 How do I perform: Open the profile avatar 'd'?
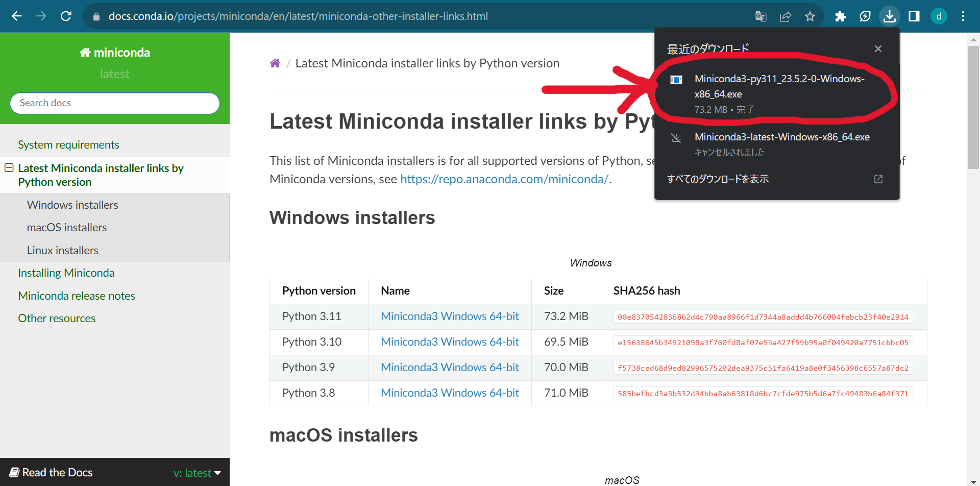pos(939,16)
